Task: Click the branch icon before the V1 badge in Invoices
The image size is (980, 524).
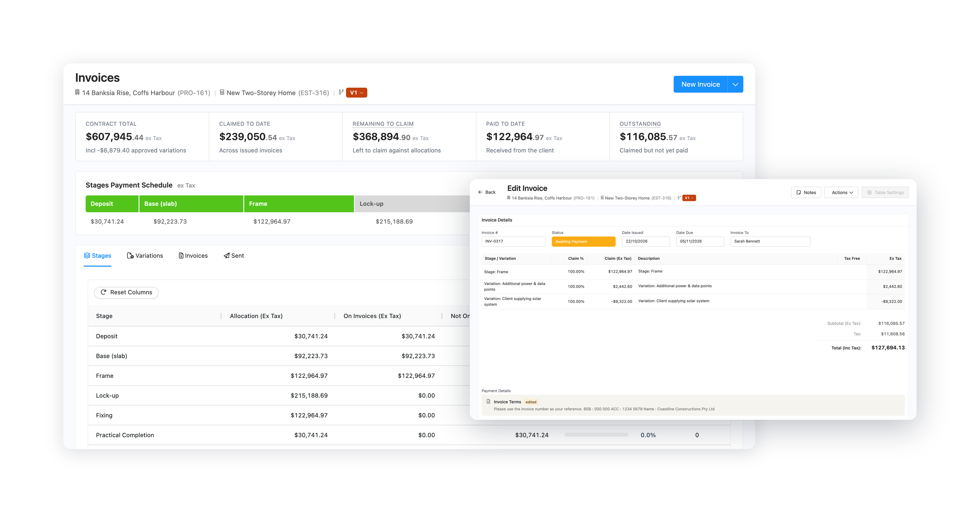Action: (x=341, y=92)
